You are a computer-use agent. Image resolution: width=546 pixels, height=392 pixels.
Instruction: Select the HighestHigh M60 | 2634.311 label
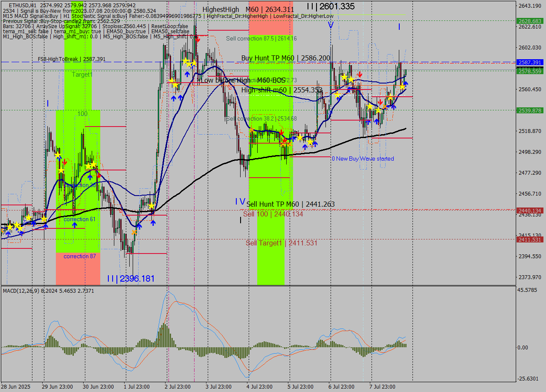248,9
